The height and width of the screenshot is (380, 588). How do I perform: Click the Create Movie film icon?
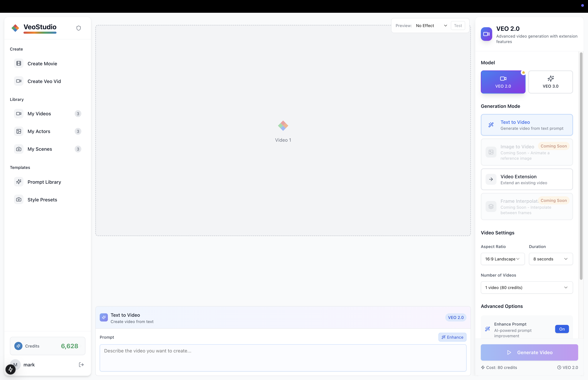pos(19,63)
